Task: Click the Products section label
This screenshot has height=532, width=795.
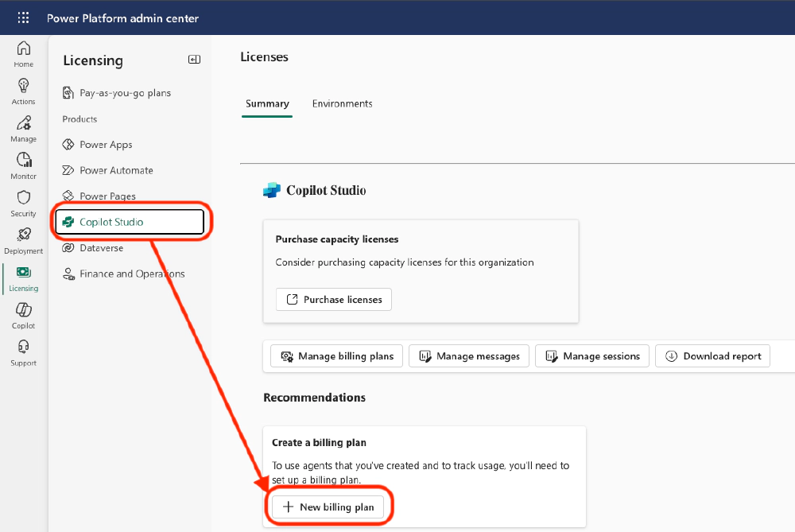Action: click(x=79, y=119)
